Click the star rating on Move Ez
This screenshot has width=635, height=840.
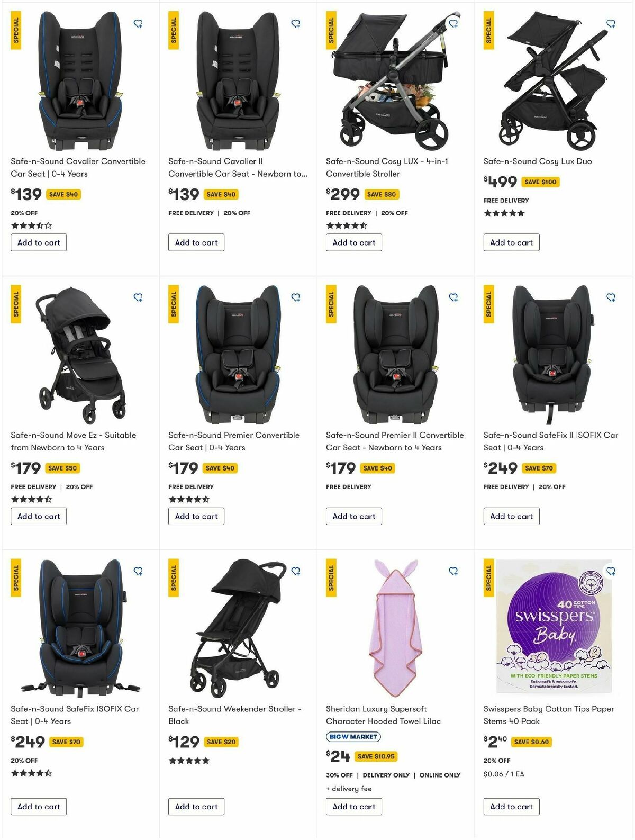tap(31, 498)
